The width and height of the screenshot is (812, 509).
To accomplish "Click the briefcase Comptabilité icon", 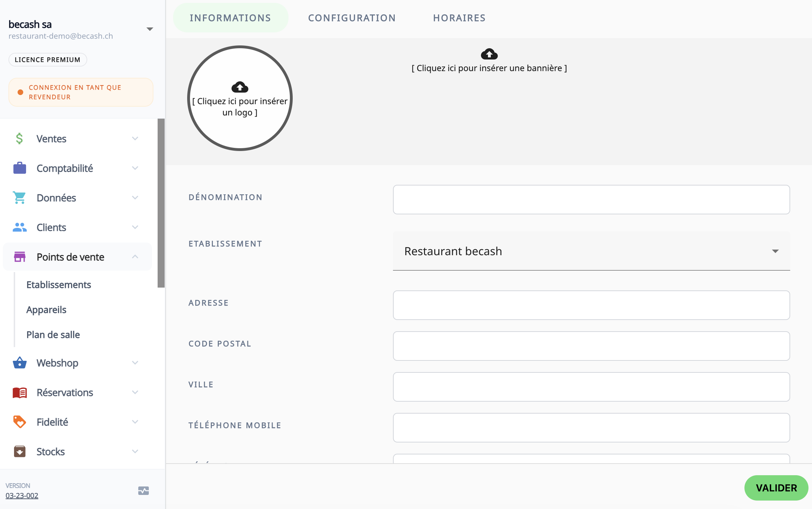I will point(20,168).
